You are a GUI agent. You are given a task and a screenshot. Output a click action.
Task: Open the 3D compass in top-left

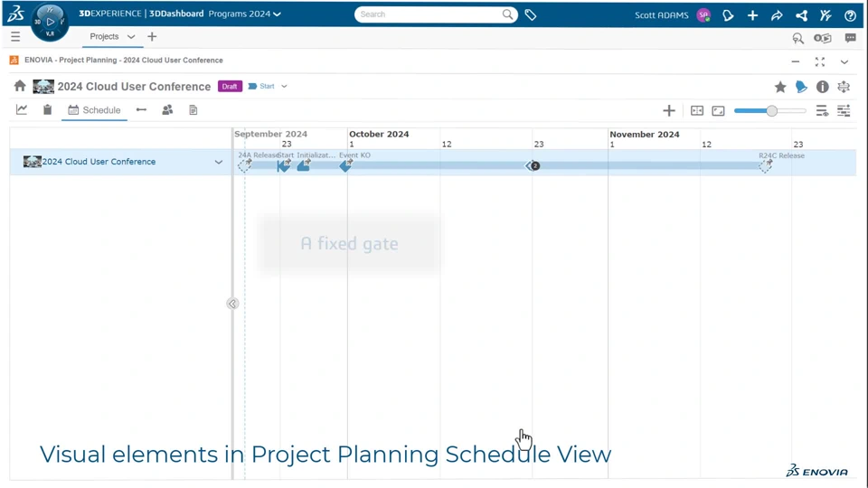(49, 22)
